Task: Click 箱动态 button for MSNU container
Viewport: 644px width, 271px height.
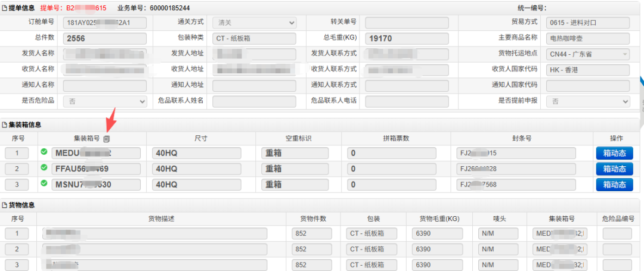Action: tap(614, 185)
